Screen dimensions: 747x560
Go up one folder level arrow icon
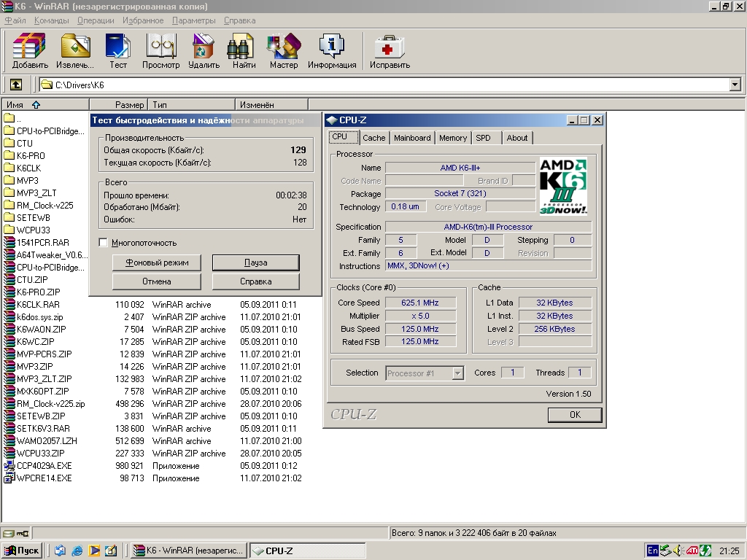(16, 85)
